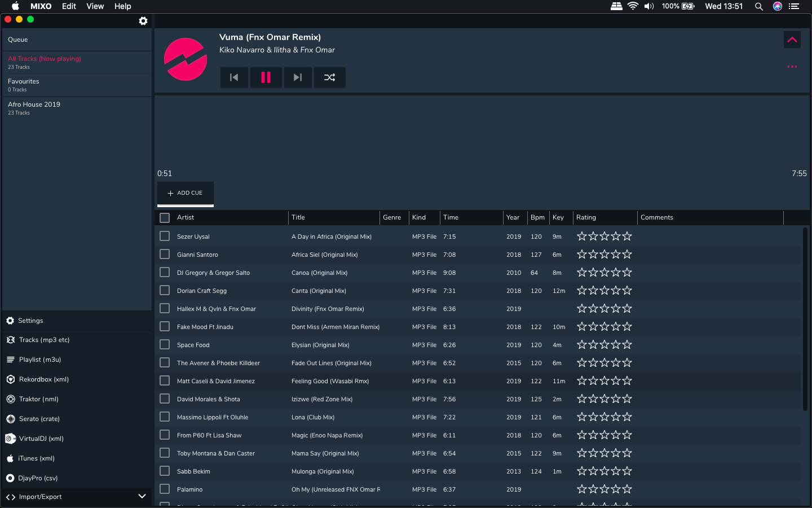The width and height of the screenshot is (812, 508).
Task: Open VirtualDJ (xml) import option
Action: [x=41, y=439]
